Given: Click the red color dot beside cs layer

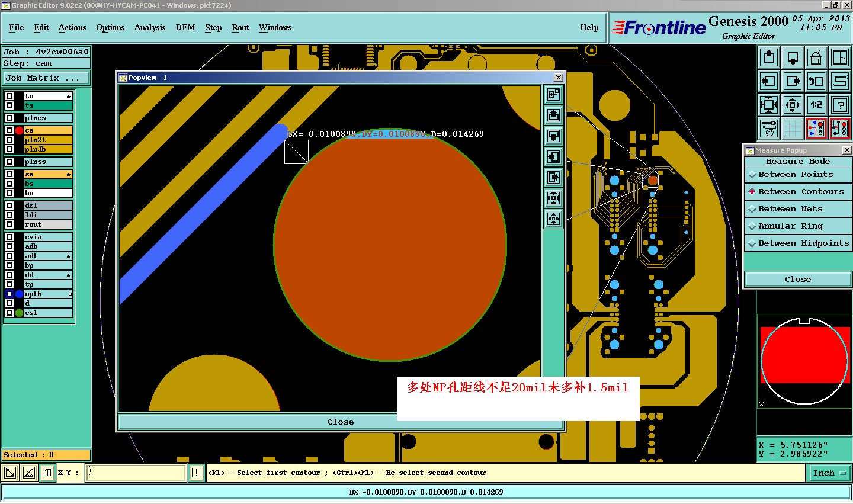Looking at the screenshot, I should click(19, 130).
